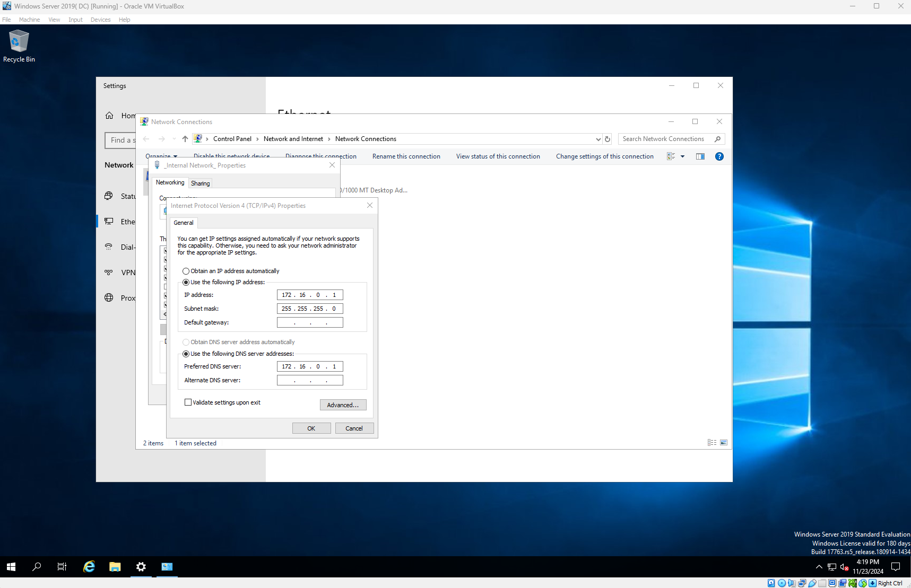Viewport: 911px width, 588px height.
Task: Click the Default gateway field
Action: tap(310, 322)
